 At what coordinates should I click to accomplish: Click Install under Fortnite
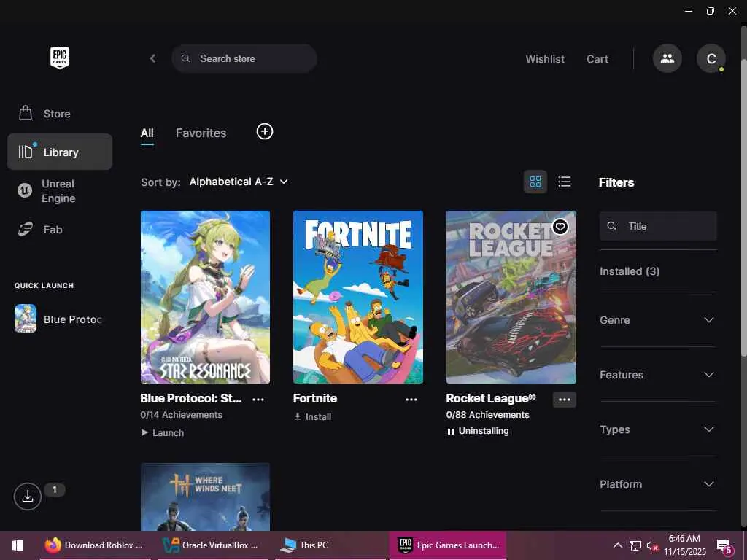(x=312, y=416)
